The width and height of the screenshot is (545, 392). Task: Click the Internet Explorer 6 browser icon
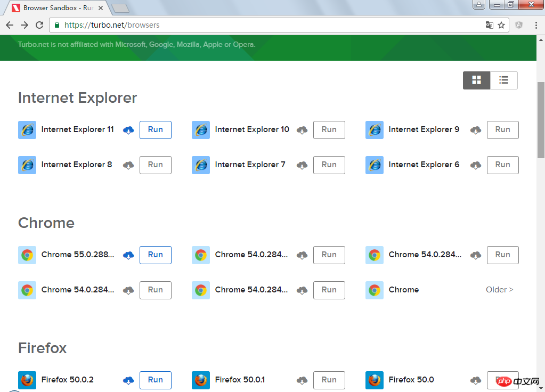point(375,165)
